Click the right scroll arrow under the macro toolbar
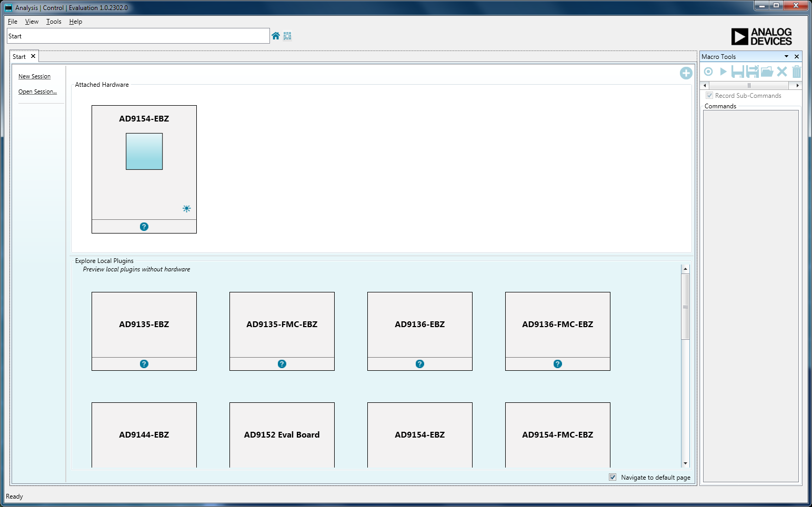 point(797,85)
